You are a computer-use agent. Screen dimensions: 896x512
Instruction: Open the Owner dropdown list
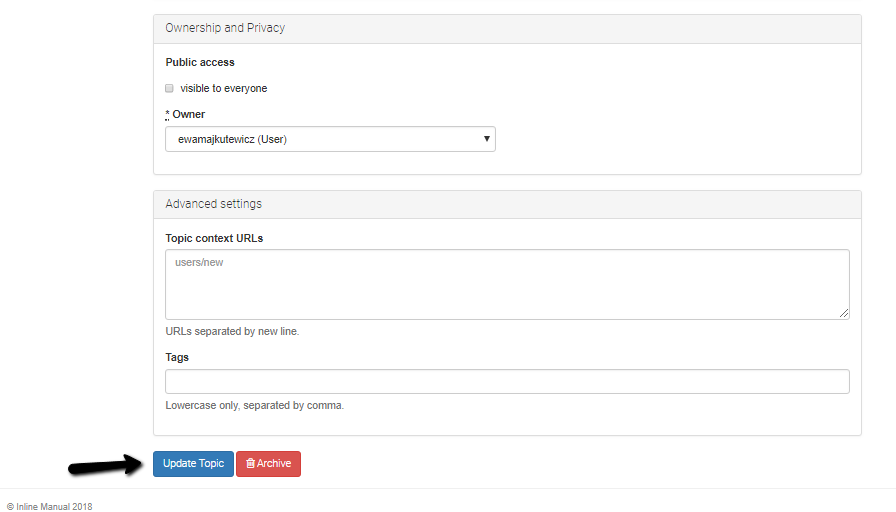330,139
